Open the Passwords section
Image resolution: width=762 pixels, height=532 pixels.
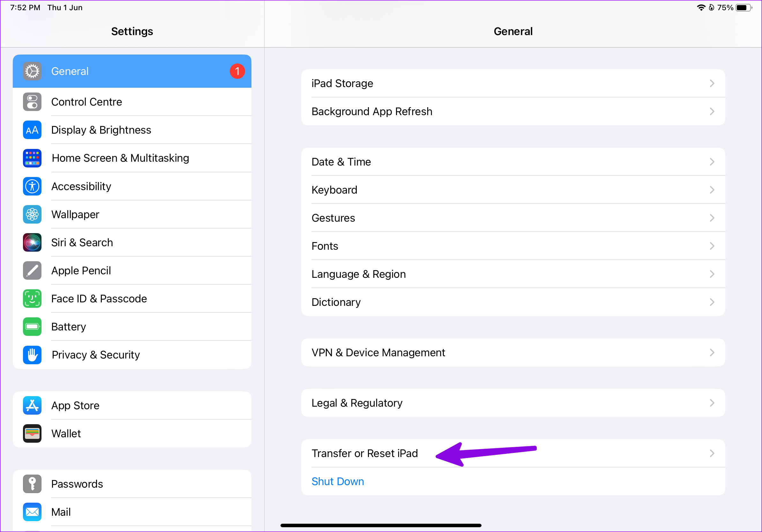77,484
